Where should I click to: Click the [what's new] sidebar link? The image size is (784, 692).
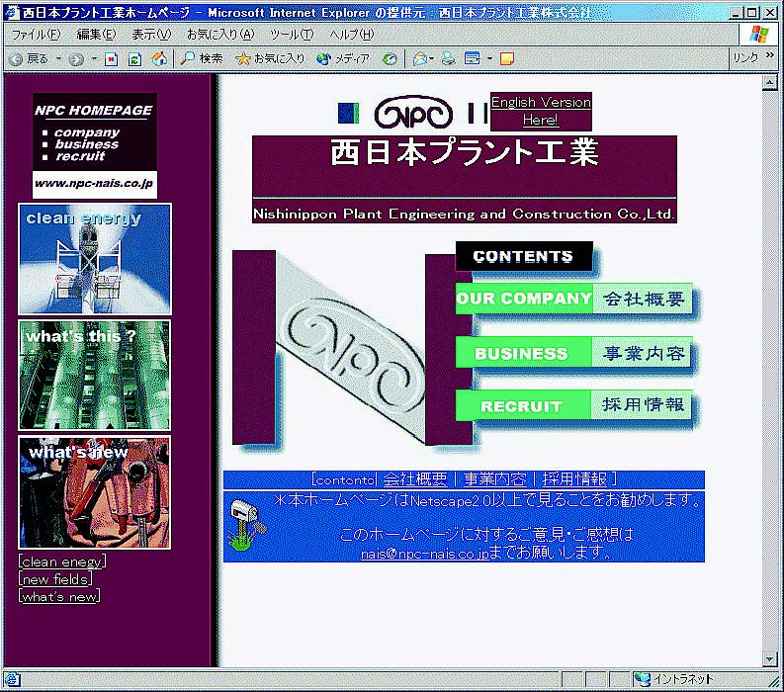point(59,596)
